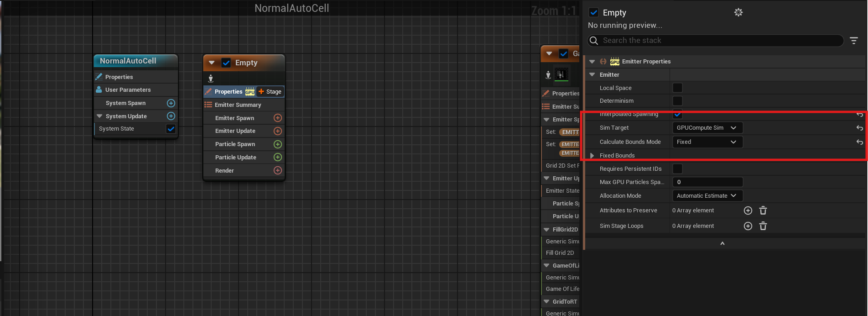This screenshot has width=868, height=316.
Task: Clear the Attributes to Preserve array with trash icon
Action: coord(763,211)
